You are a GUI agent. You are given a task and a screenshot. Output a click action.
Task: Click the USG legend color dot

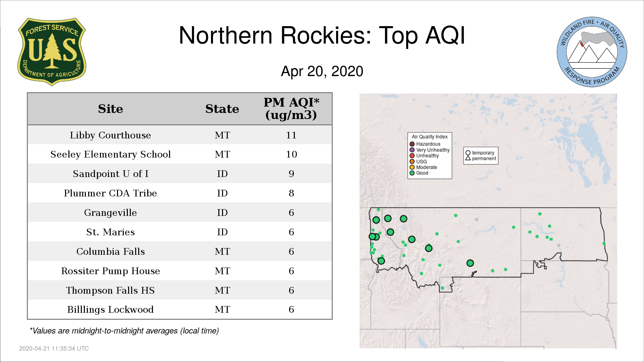pos(412,162)
